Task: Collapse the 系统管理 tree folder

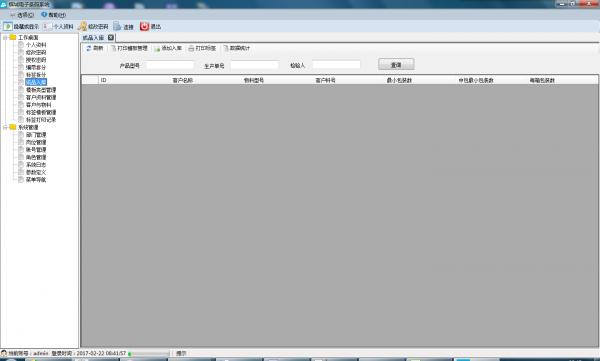Action: click(x=5, y=127)
